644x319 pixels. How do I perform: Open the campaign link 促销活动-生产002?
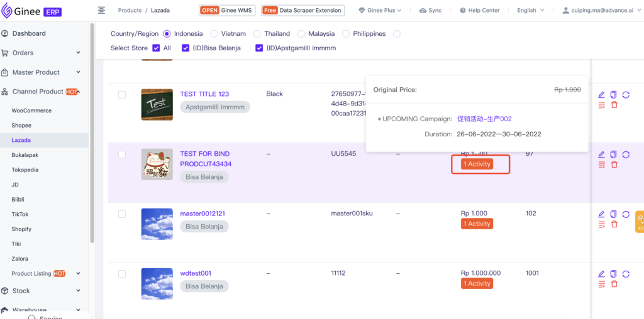coord(485,119)
